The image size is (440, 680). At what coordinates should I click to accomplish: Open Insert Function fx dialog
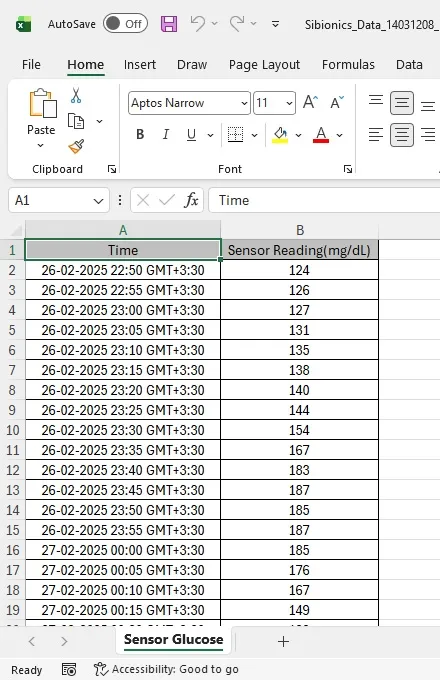click(191, 200)
